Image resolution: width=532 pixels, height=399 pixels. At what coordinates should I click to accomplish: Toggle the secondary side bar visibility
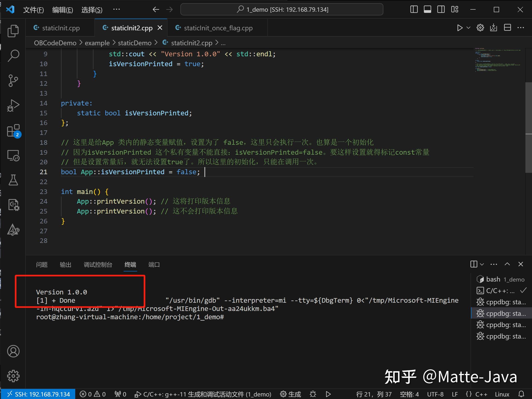click(441, 9)
